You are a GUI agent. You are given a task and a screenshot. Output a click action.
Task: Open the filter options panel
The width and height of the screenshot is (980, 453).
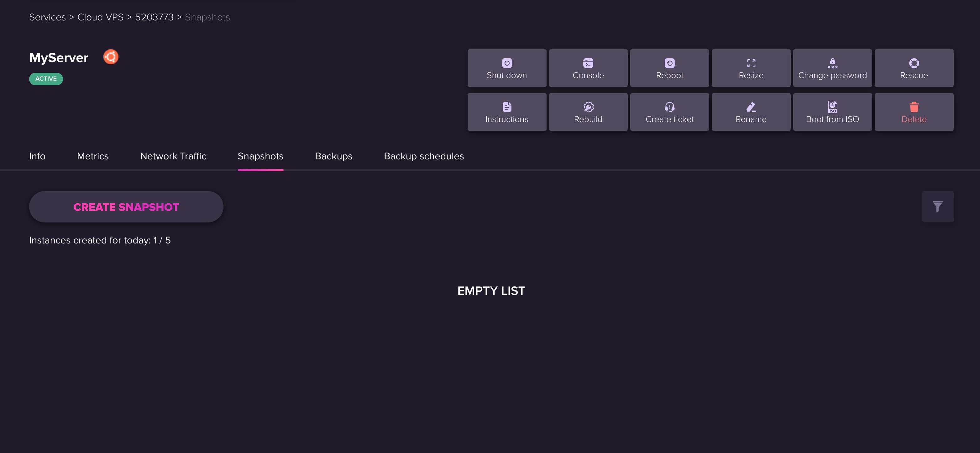pos(937,206)
